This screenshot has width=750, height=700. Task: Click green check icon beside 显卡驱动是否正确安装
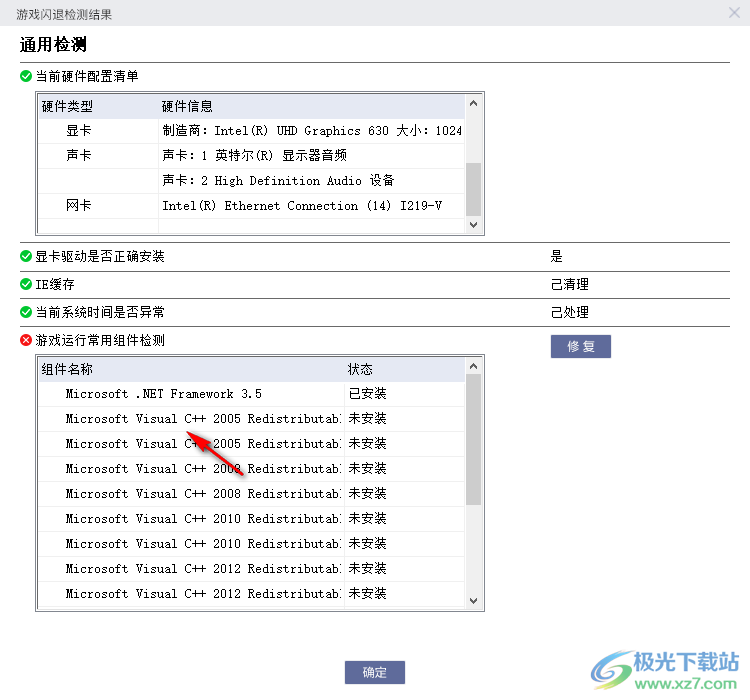[x=26, y=256]
